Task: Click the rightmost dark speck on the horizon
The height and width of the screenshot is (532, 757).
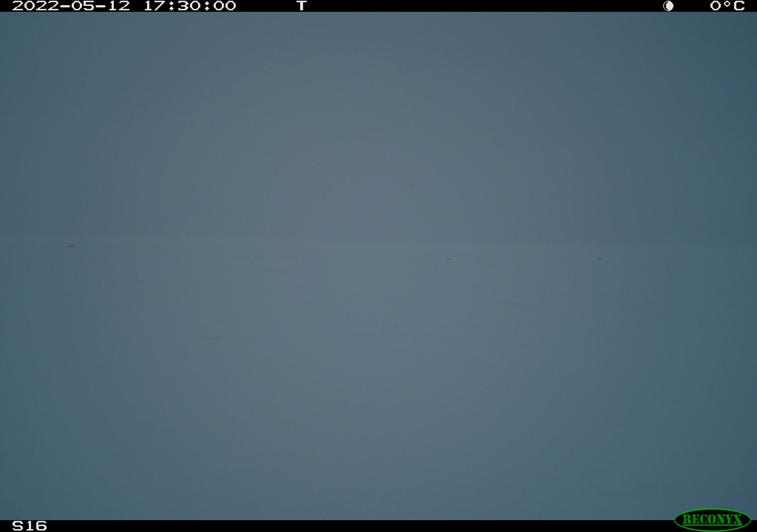Action: [x=599, y=259]
